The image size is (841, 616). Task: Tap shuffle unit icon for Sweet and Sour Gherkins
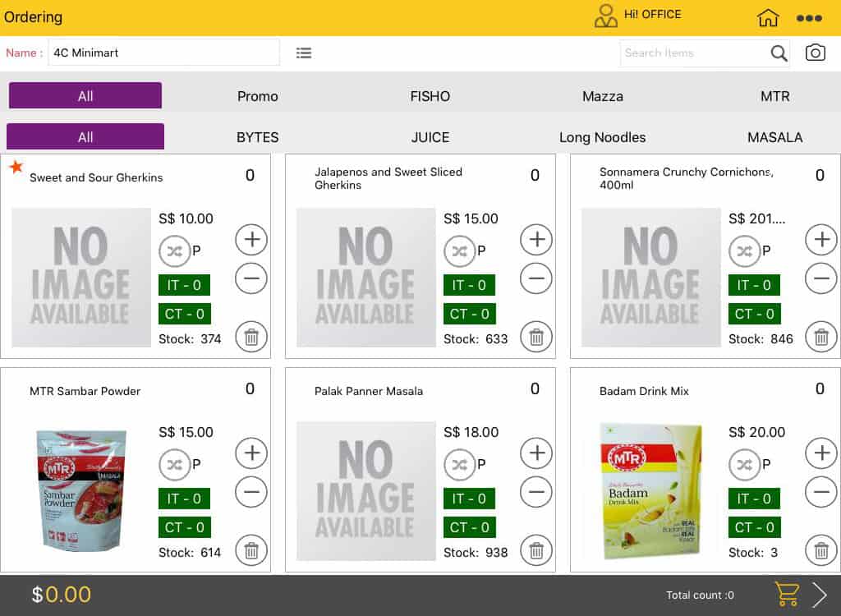point(175,251)
